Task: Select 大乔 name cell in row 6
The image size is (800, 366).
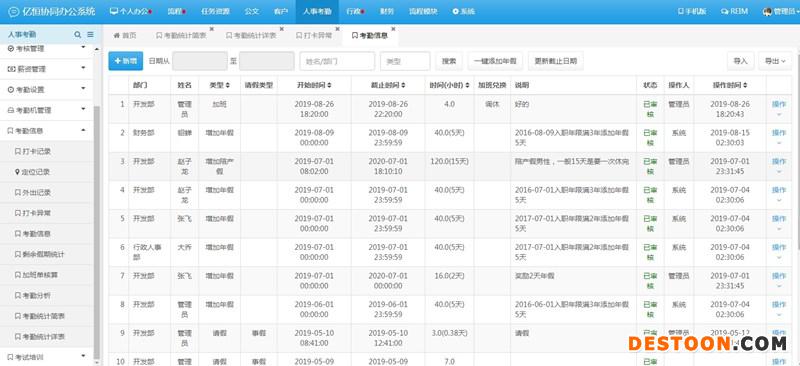Action: tap(184, 252)
